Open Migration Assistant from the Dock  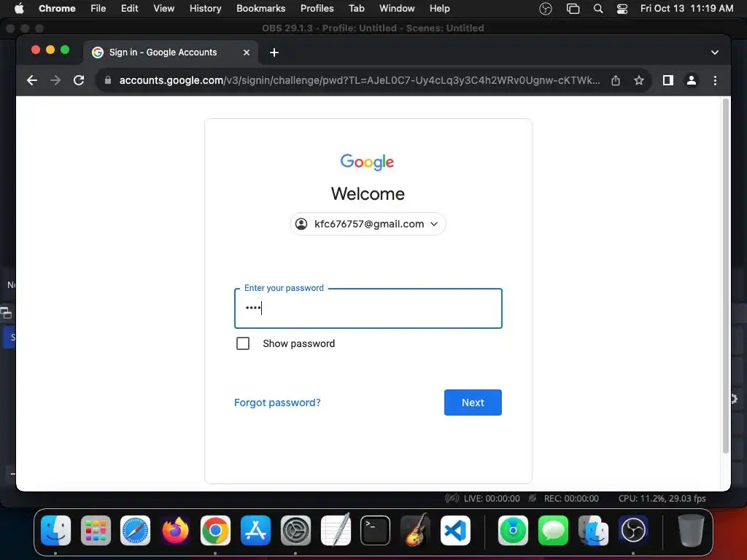click(593, 530)
